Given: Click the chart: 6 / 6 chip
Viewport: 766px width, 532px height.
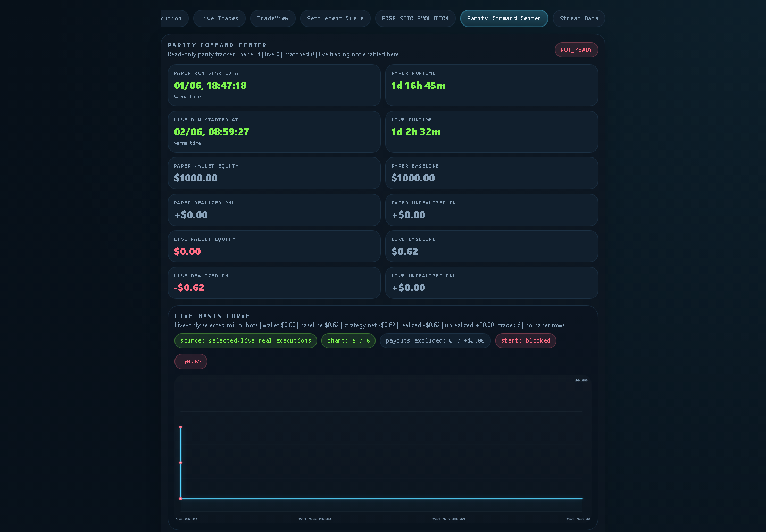Looking at the screenshot, I should tap(348, 341).
